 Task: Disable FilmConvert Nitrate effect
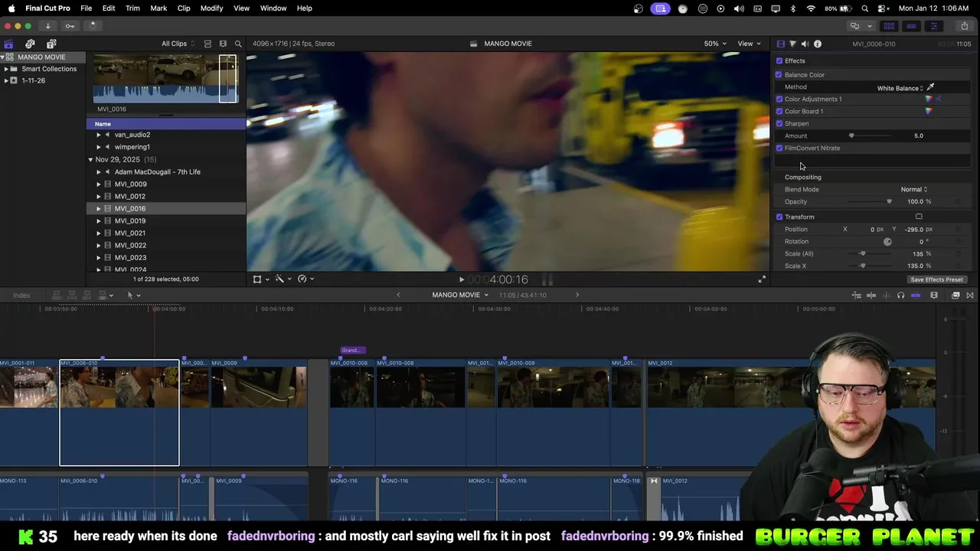779,148
